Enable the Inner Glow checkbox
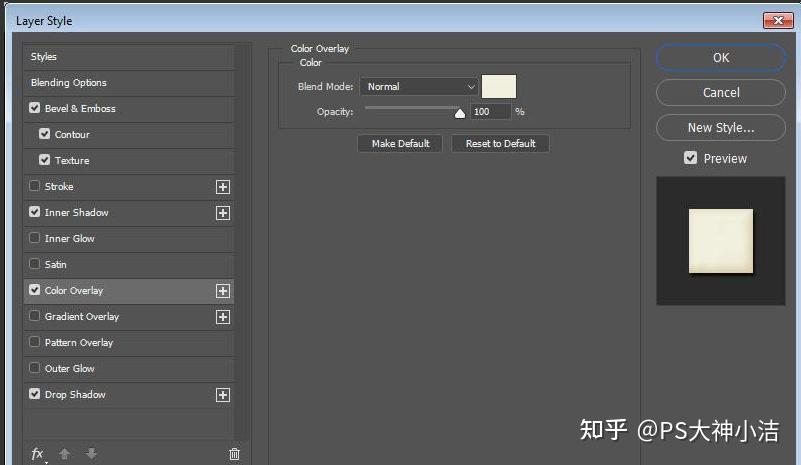The width and height of the screenshot is (801, 465). (34, 238)
